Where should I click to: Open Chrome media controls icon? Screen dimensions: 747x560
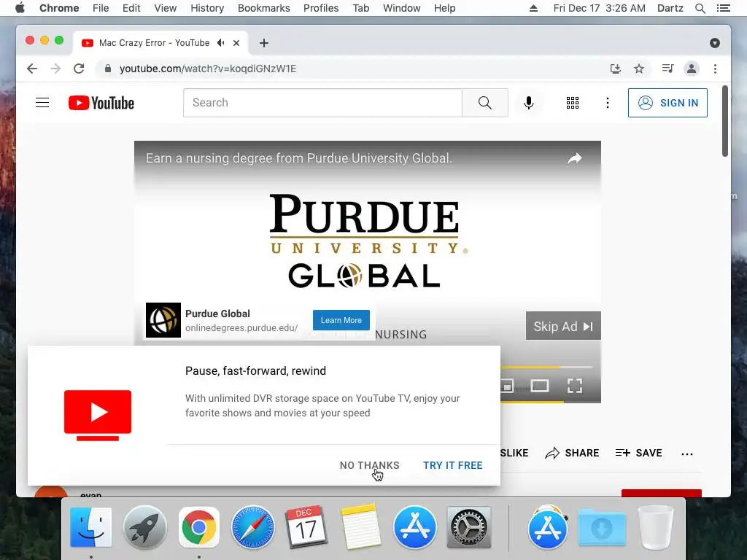click(667, 69)
